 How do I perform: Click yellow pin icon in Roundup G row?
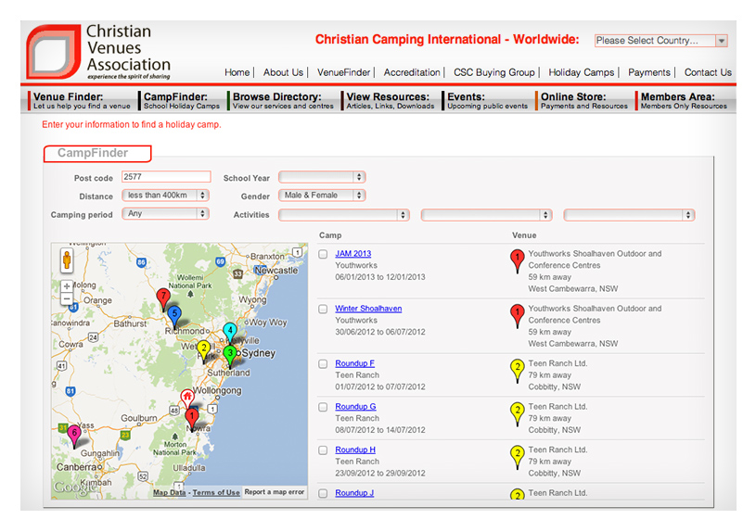coord(518,414)
